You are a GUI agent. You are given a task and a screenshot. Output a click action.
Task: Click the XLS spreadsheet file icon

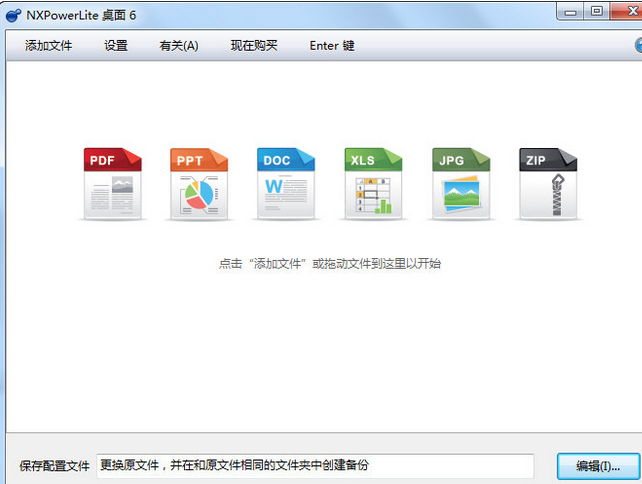pos(373,183)
